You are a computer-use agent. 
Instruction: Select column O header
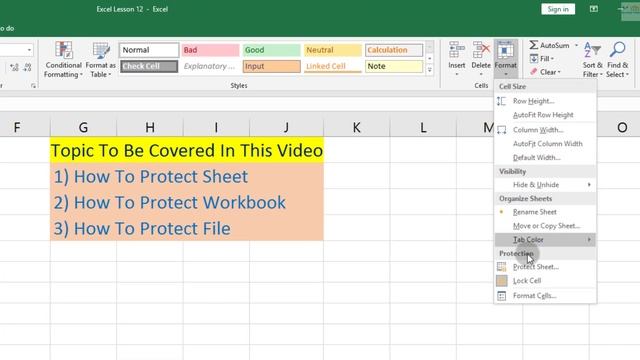click(x=622, y=127)
